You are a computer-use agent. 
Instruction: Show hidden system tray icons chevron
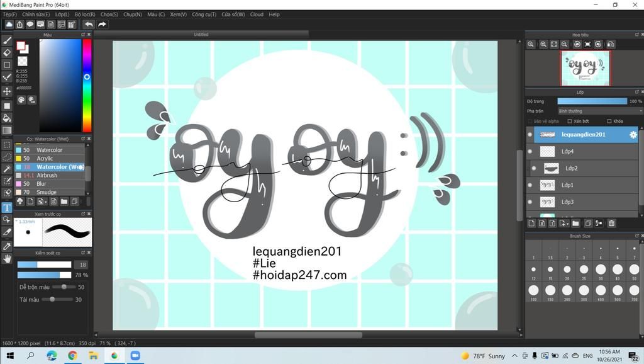click(x=514, y=356)
